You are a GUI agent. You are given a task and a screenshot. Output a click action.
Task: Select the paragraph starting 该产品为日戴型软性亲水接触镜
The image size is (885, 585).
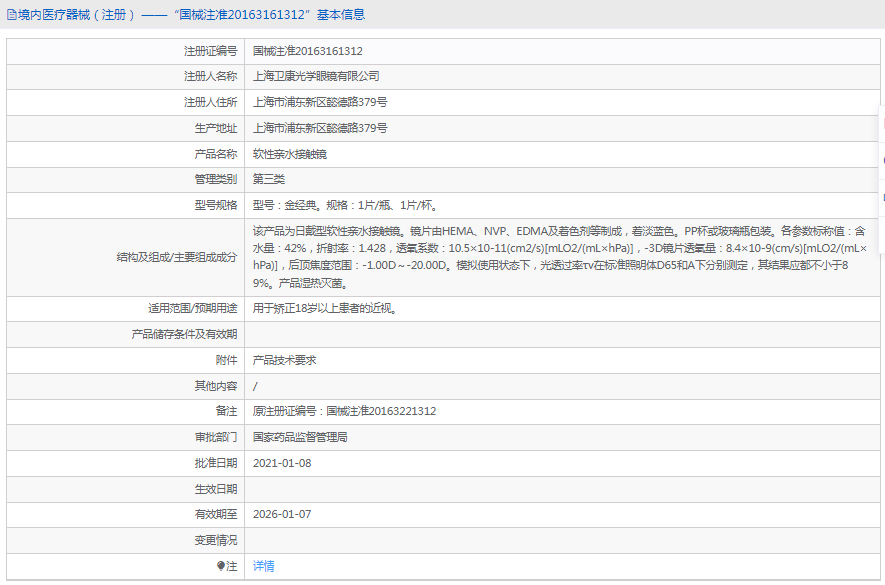tap(559, 257)
